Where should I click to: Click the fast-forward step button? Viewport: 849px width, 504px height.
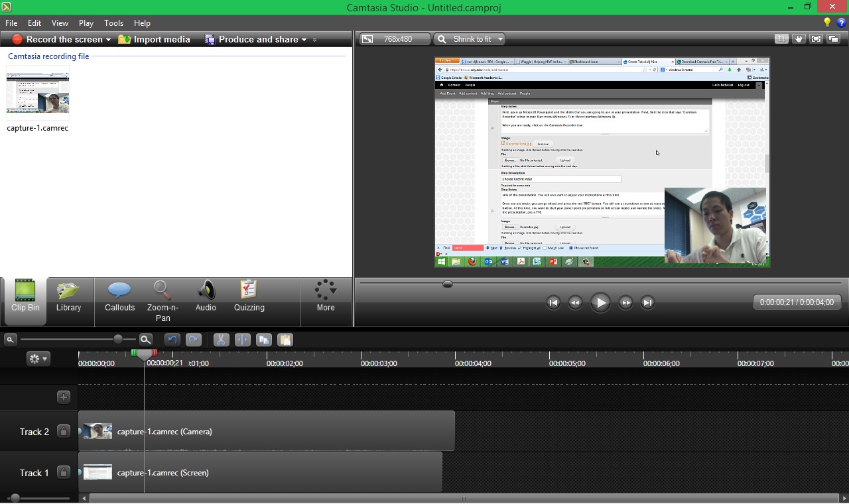(625, 302)
